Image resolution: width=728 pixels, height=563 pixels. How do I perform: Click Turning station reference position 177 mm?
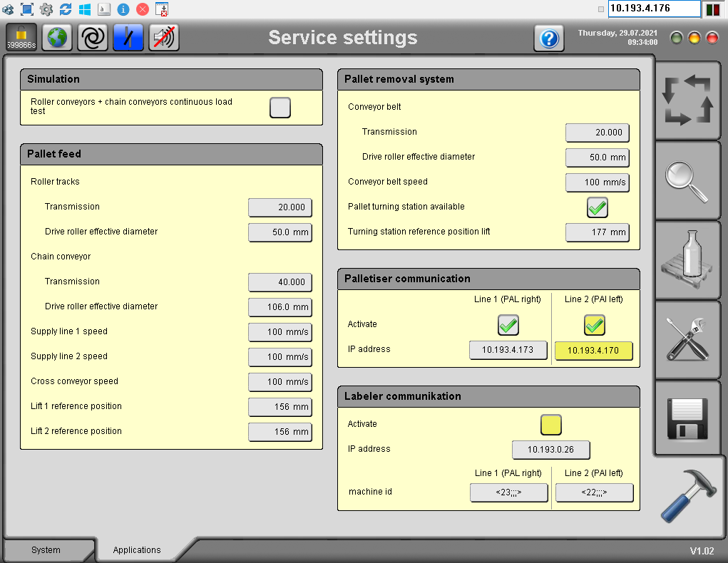pyautogui.click(x=597, y=232)
